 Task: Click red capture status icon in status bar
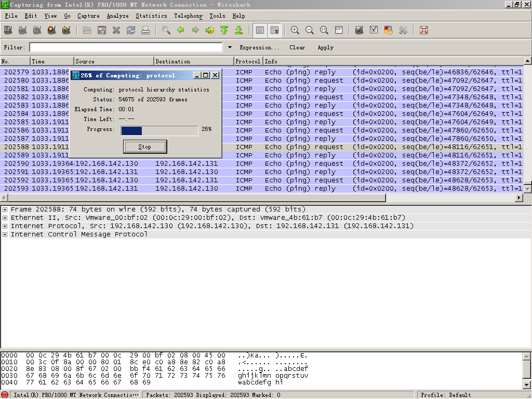[5, 395]
